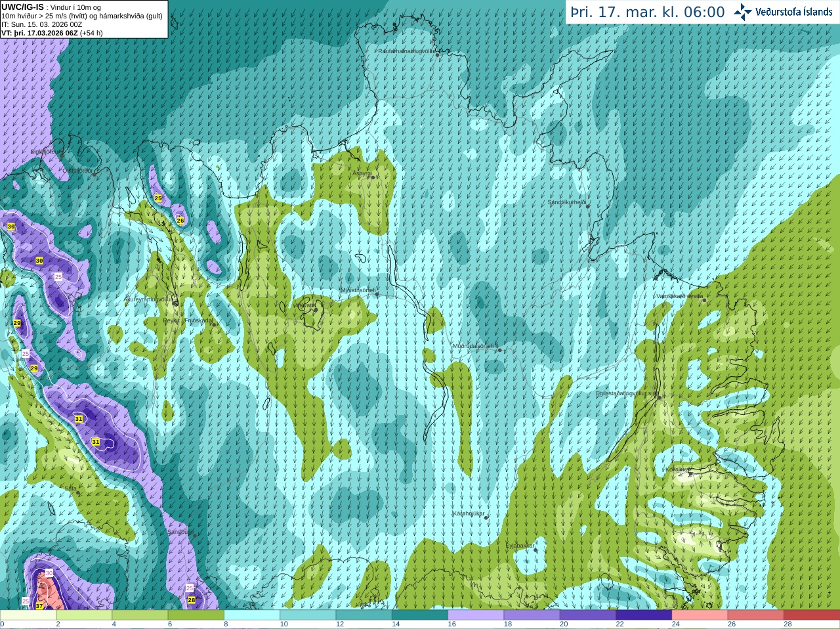
Task: Select the date heading 'Þri. 17. mar. kl. 06:00'
Action: coord(648,12)
